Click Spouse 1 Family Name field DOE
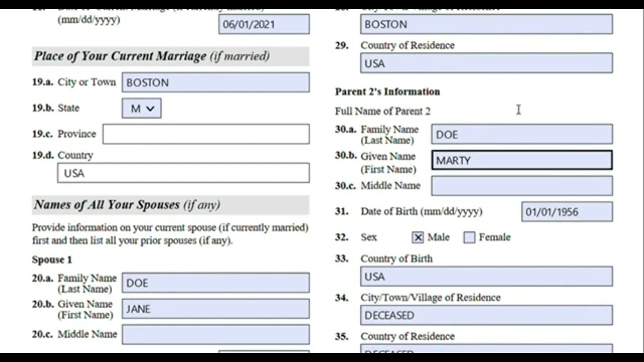 tap(215, 283)
